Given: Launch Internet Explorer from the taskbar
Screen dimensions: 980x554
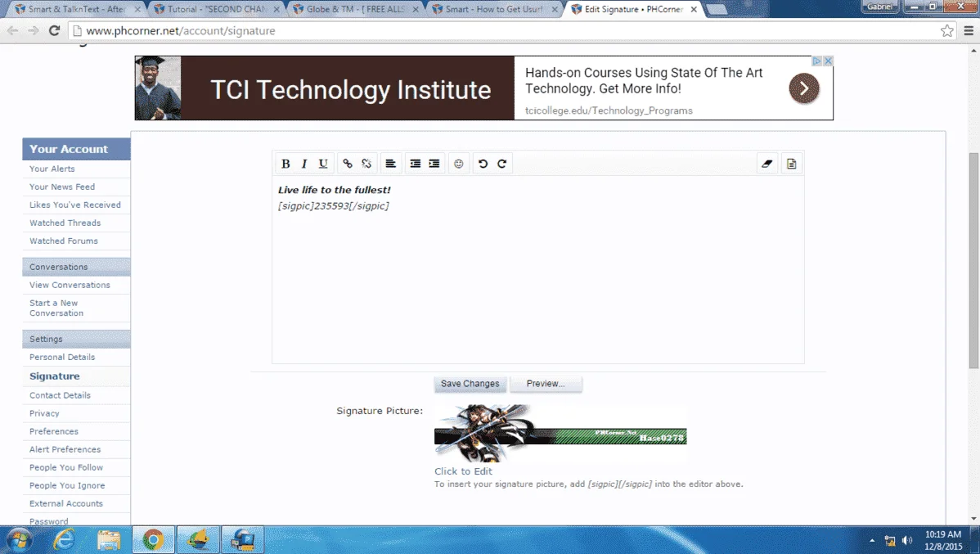Looking at the screenshot, I should 64,539.
